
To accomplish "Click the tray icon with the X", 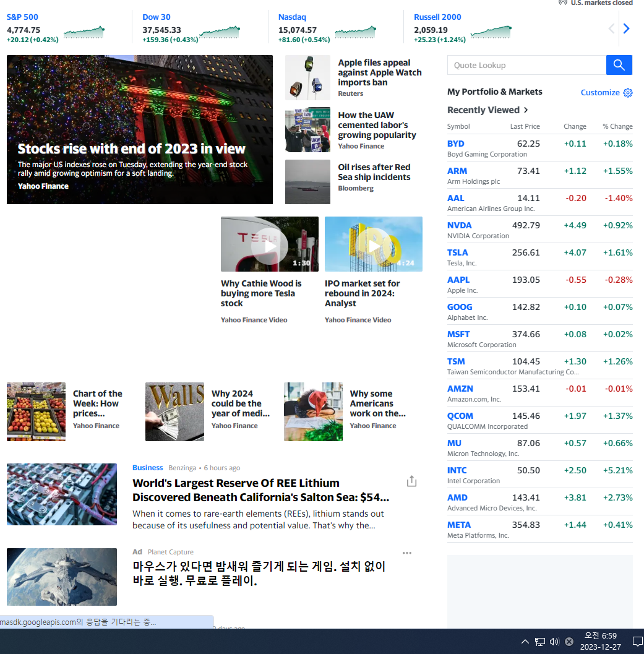I will click(x=569, y=642).
